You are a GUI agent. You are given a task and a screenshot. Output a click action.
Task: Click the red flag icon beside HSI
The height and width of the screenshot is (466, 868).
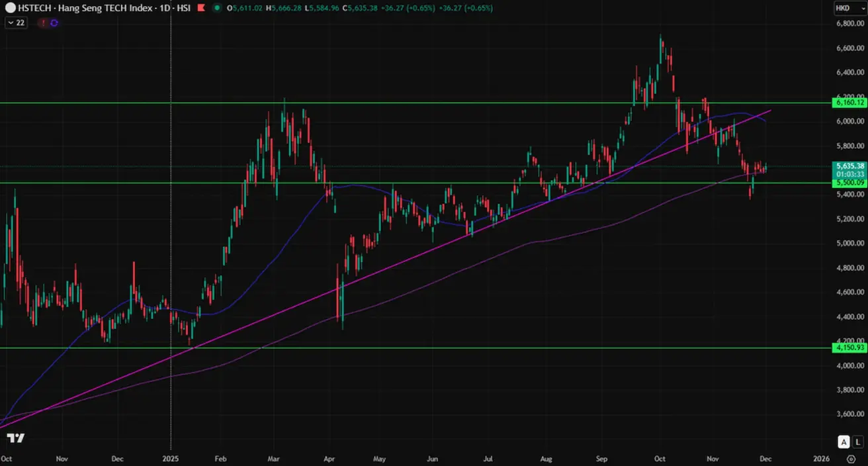tap(202, 9)
